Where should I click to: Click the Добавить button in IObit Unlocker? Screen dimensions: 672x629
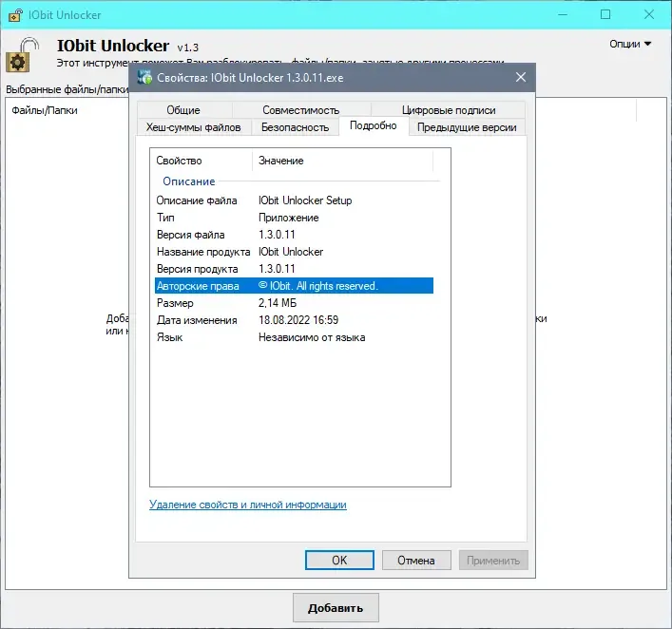(336, 607)
